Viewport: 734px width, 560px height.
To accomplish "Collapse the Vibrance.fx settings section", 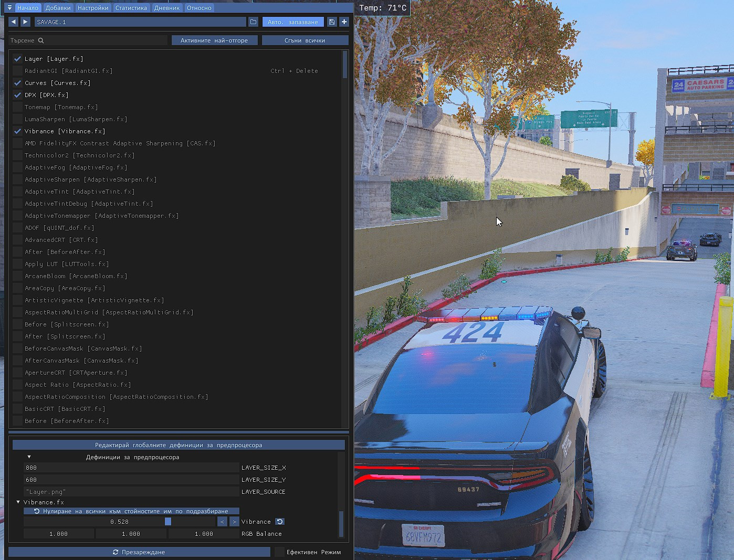I will coord(18,502).
